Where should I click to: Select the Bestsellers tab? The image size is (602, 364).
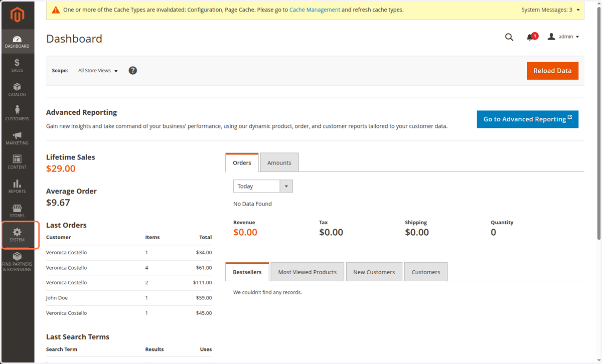(247, 272)
